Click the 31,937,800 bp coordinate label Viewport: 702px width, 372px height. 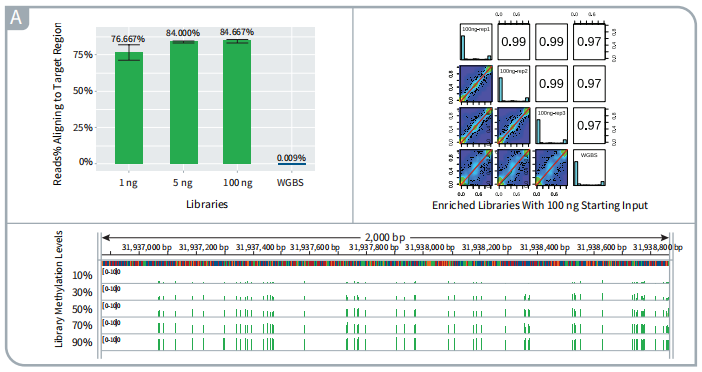(374, 248)
